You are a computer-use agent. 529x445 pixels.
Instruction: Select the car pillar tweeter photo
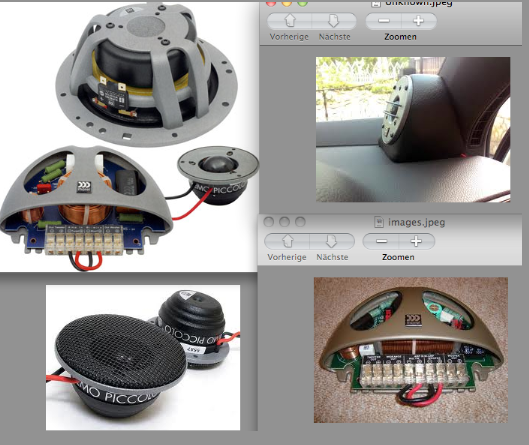tap(413, 130)
